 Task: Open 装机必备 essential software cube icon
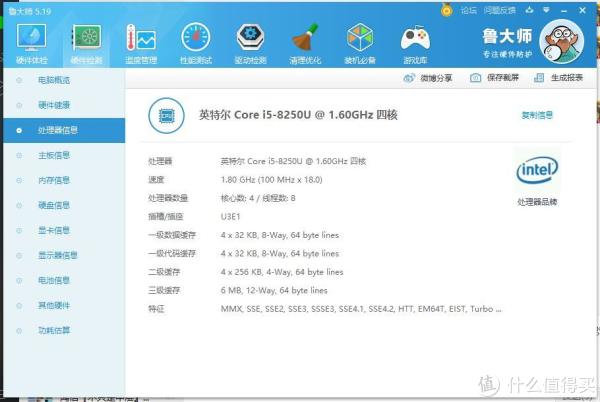pos(360,43)
